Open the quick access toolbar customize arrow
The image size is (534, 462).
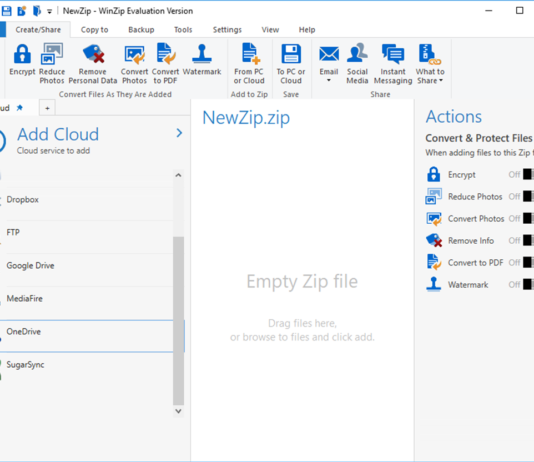[49, 12]
